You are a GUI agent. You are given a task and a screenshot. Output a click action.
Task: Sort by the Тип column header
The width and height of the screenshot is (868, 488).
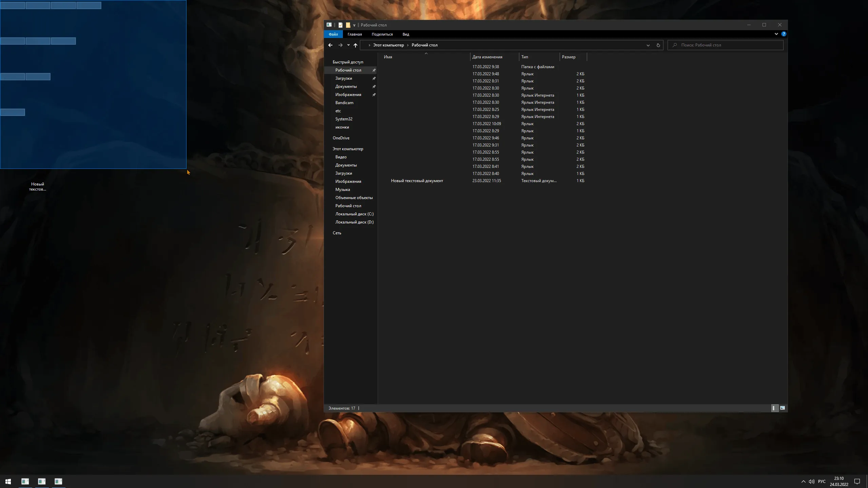click(x=539, y=57)
